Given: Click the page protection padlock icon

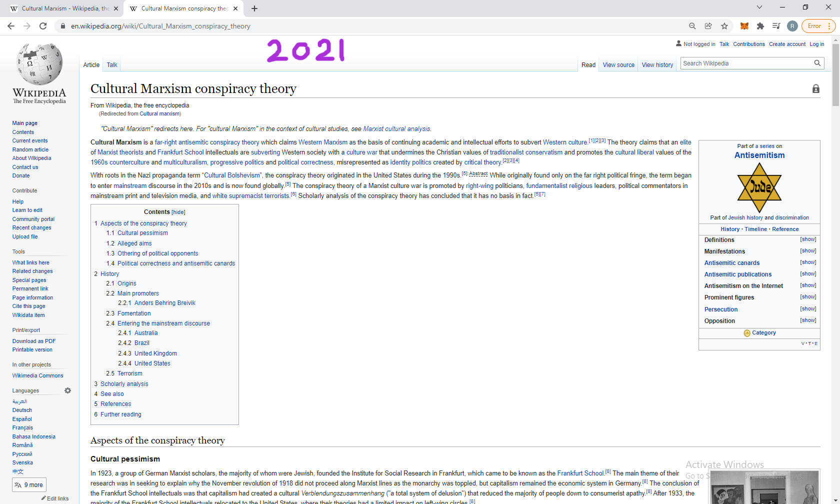Looking at the screenshot, I should point(816,88).
